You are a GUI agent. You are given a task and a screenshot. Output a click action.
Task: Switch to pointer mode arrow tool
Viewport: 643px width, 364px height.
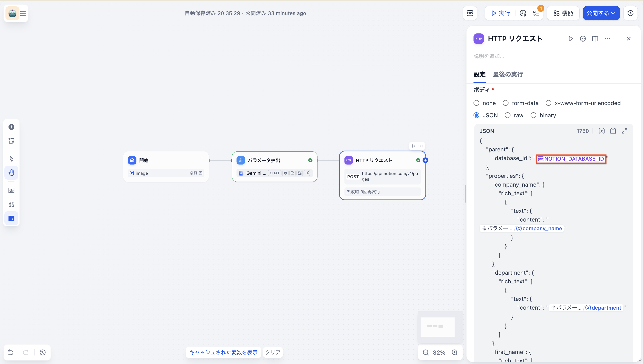coord(11,158)
